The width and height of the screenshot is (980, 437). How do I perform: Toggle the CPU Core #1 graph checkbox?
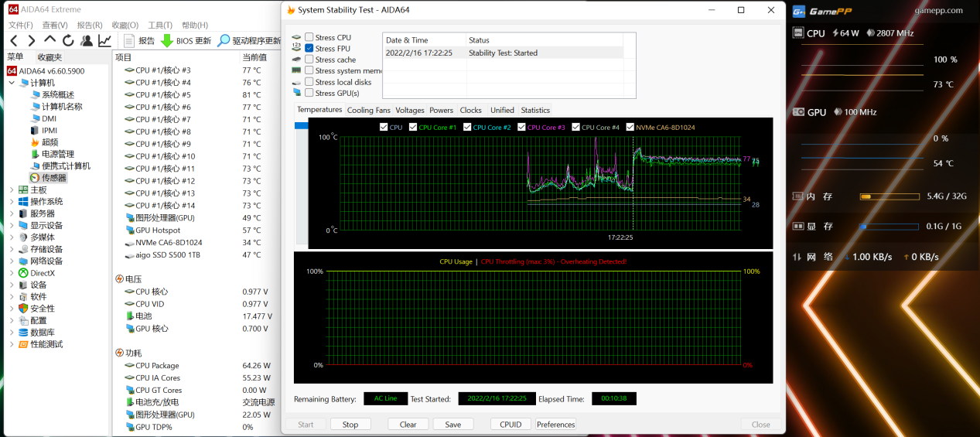tap(413, 128)
